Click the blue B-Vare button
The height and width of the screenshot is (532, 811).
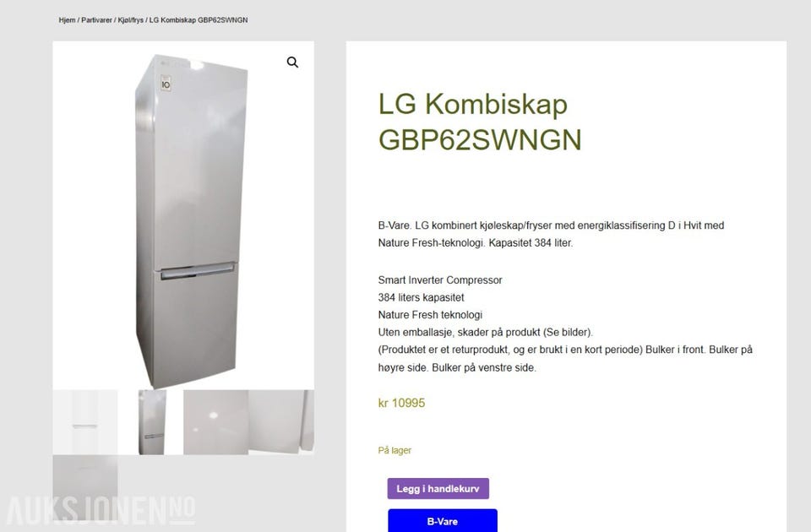(x=443, y=521)
